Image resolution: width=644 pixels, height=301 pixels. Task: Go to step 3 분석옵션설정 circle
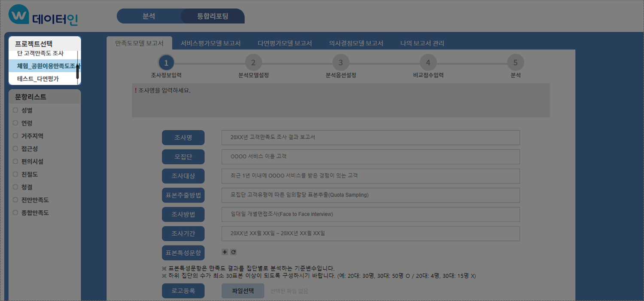click(340, 63)
